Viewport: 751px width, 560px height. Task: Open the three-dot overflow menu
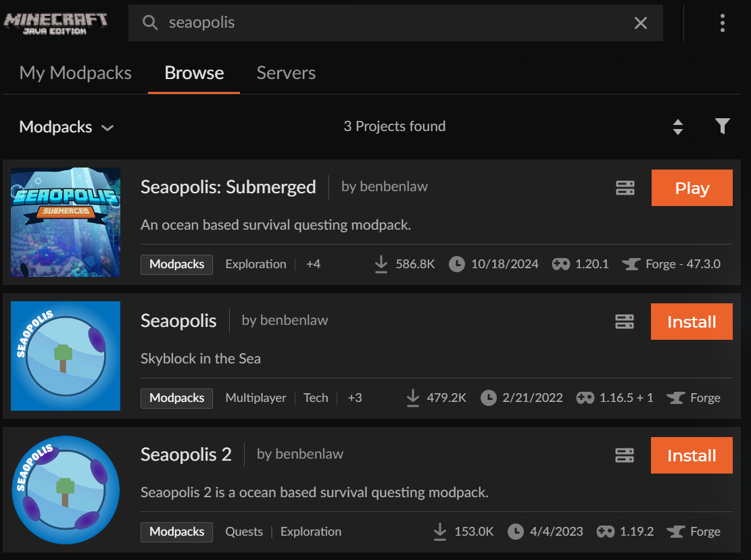pyautogui.click(x=722, y=22)
